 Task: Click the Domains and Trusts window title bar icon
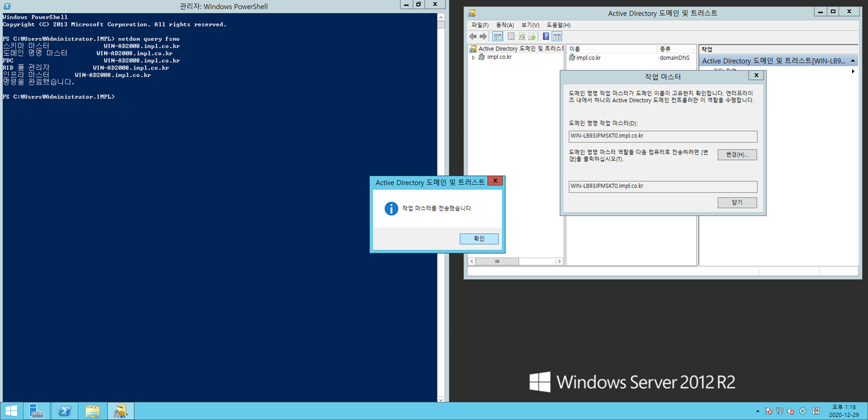(472, 13)
